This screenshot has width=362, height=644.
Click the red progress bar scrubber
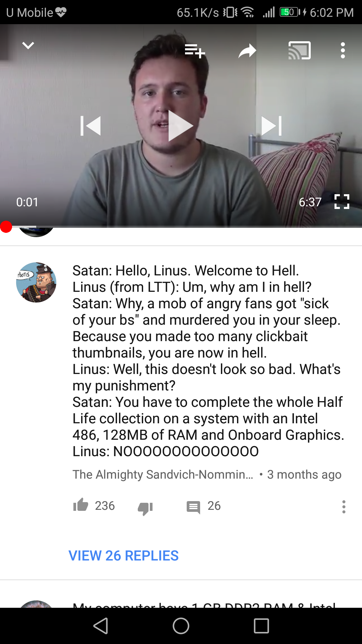[6, 227]
